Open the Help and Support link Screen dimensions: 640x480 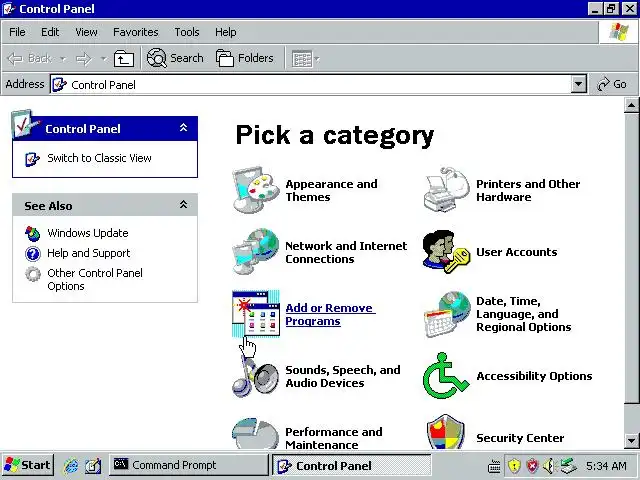coord(89,253)
